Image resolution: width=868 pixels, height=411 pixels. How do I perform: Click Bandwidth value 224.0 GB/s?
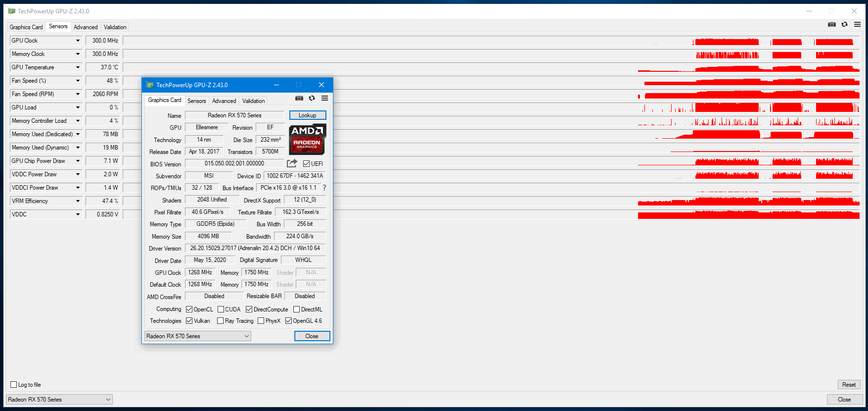[x=300, y=236]
